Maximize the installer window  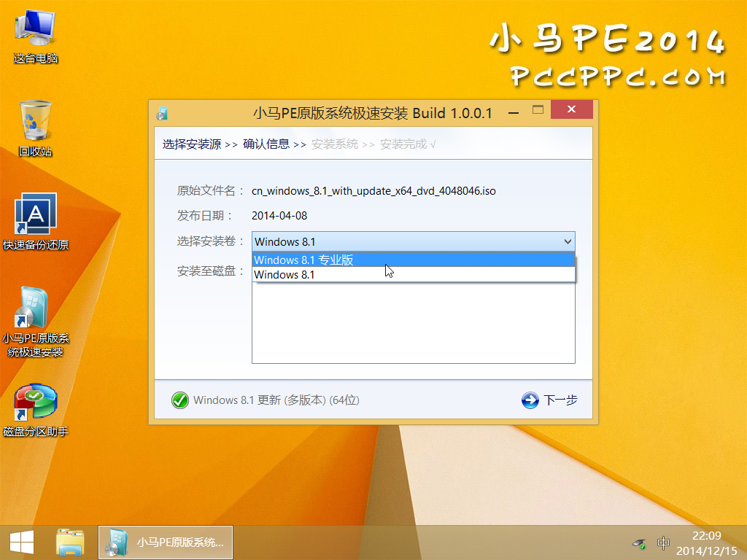(538, 110)
